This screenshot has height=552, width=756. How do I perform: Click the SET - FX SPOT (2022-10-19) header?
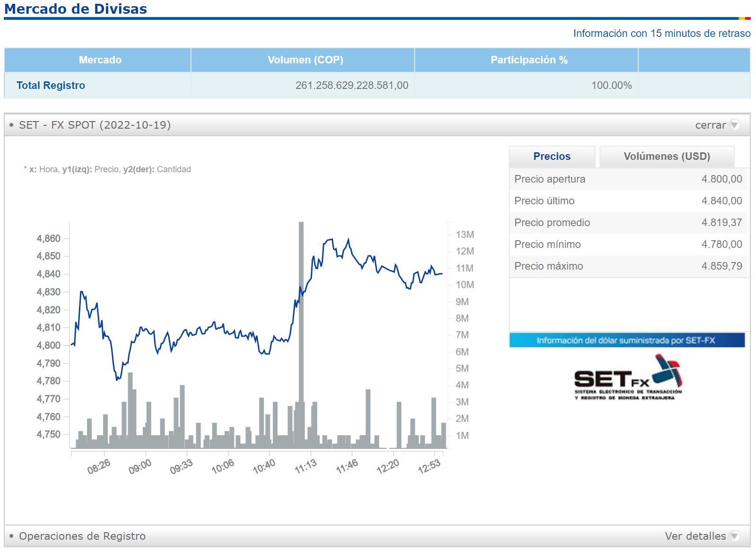click(x=95, y=125)
